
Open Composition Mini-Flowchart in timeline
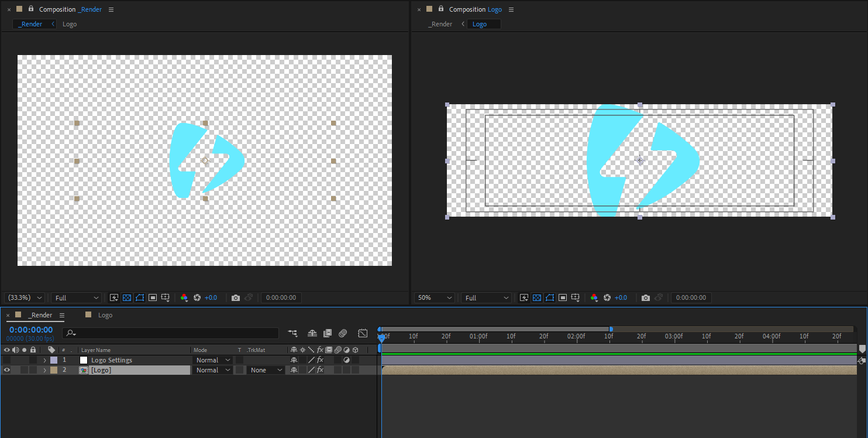pyautogui.click(x=293, y=333)
